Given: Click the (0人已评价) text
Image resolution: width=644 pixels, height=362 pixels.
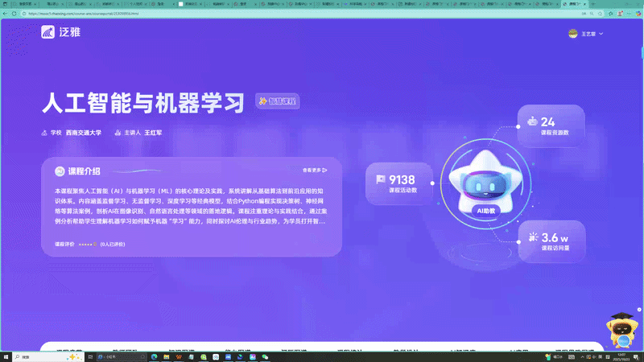Looking at the screenshot, I should coord(113,245).
